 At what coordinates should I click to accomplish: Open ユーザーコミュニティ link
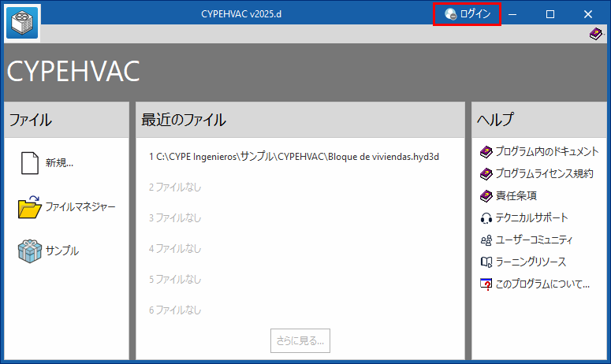(534, 240)
